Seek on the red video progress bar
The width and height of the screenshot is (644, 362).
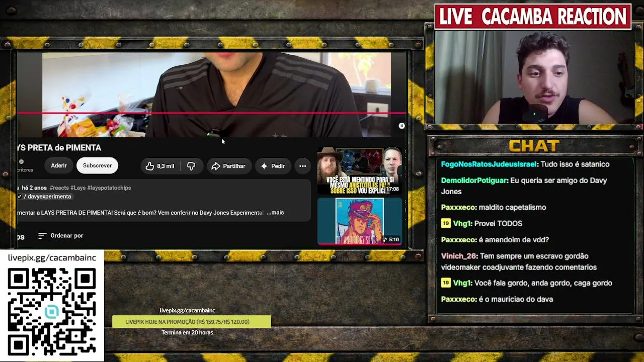tap(211, 113)
